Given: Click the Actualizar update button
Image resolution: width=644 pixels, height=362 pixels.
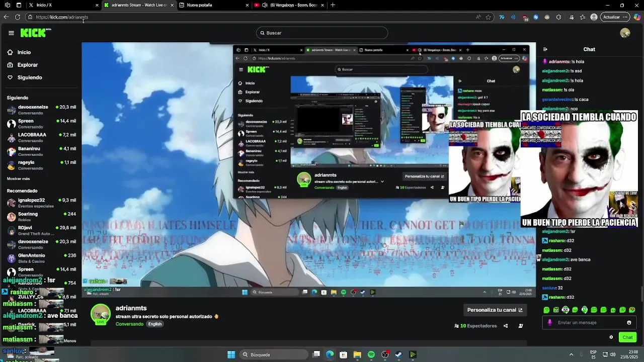Looking at the screenshot, I should pyautogui.click(x=615, y=17).
